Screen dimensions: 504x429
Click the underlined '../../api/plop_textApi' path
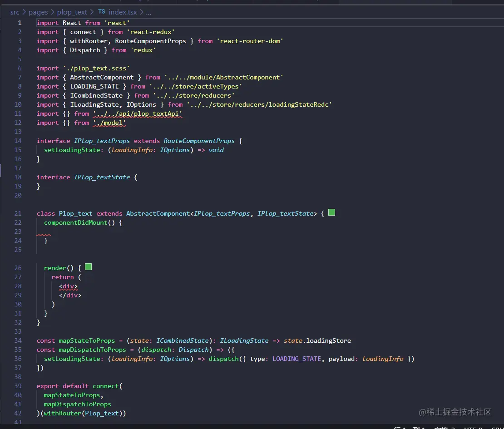[138, 114]
